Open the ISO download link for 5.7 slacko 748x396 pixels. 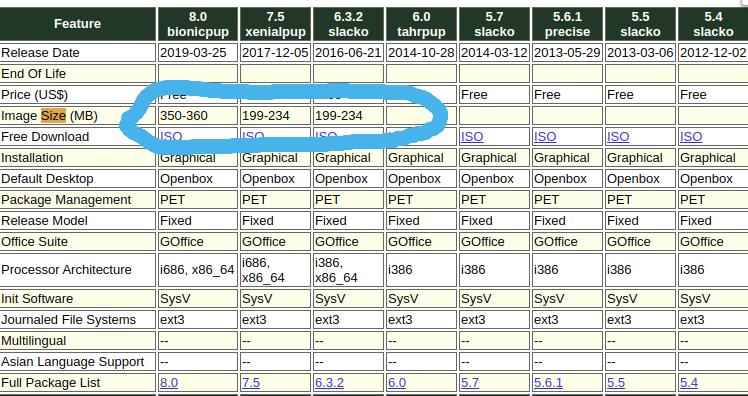tap(472, 137)
